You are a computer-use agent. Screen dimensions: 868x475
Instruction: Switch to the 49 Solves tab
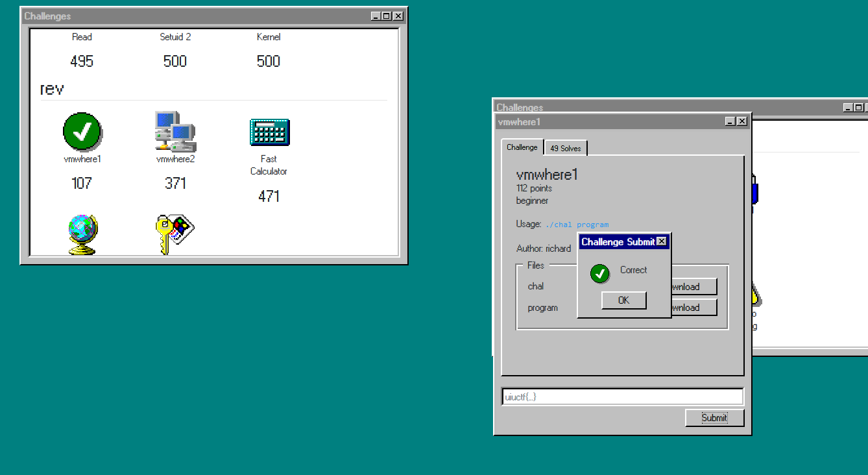[x=566, y=148]
